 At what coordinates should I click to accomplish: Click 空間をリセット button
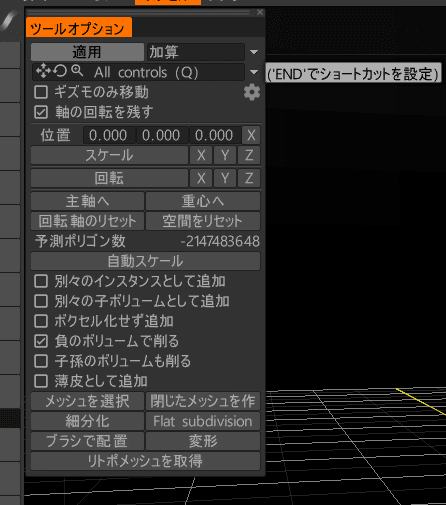(203, 221)
